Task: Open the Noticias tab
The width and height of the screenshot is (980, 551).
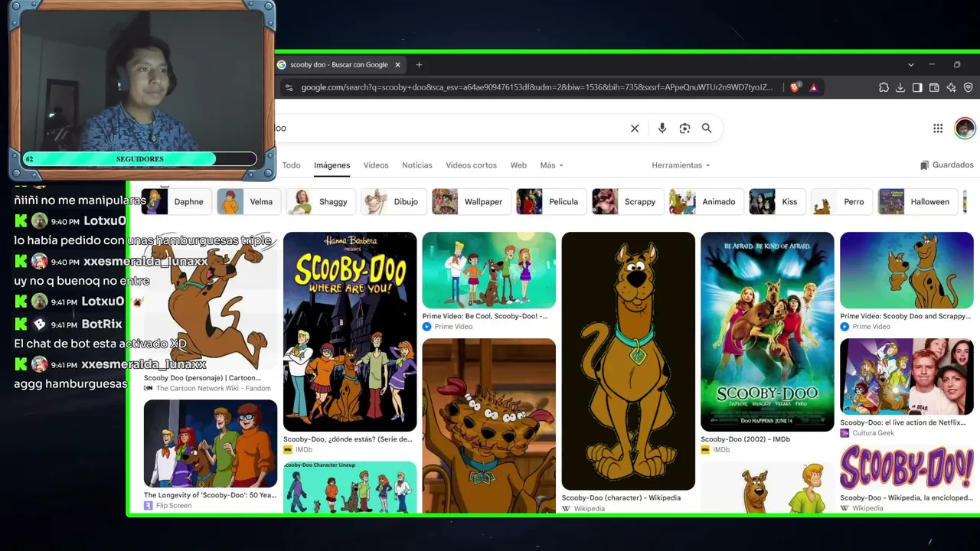Action: coord(417,165)
